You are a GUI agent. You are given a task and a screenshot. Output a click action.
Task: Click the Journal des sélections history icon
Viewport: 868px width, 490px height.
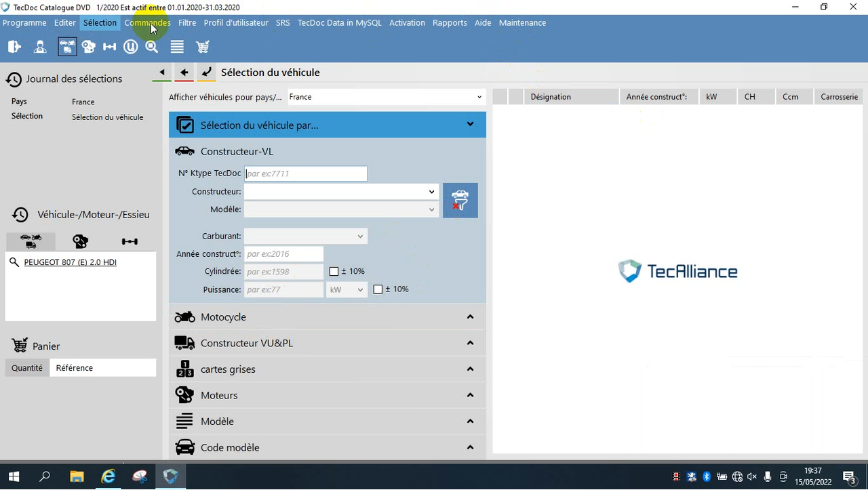click(14, 79)
